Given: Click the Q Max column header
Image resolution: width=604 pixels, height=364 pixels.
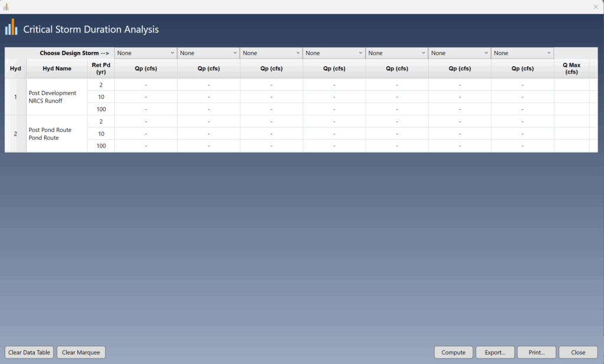Looking at the screenshot, I should point(571,68).
